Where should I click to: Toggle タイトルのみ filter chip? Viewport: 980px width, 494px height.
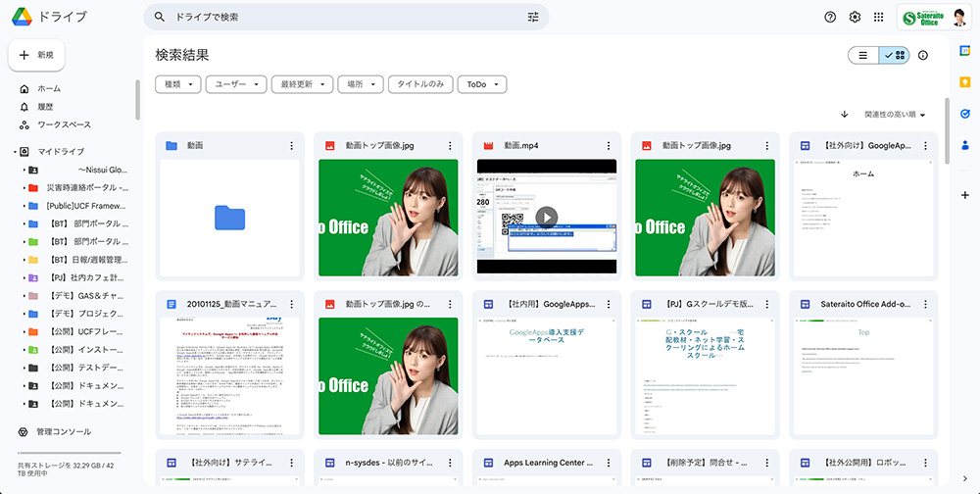point(420,84)
